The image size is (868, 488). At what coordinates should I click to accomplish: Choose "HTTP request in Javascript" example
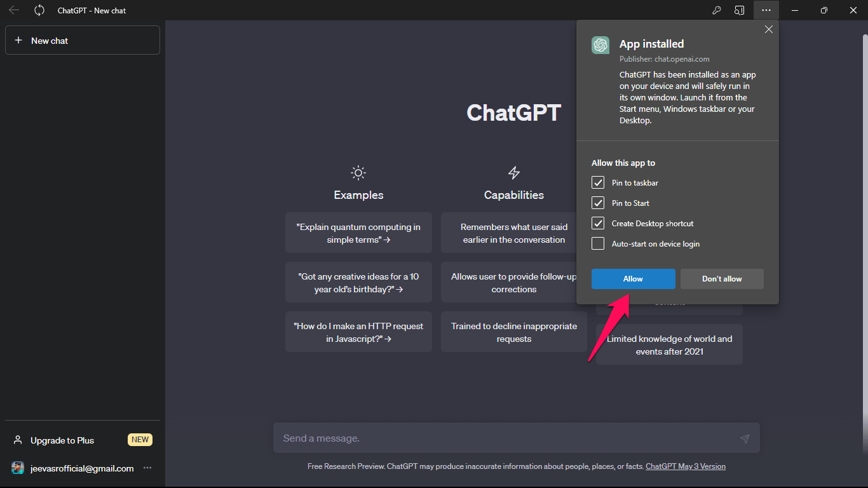click(358, 332)
